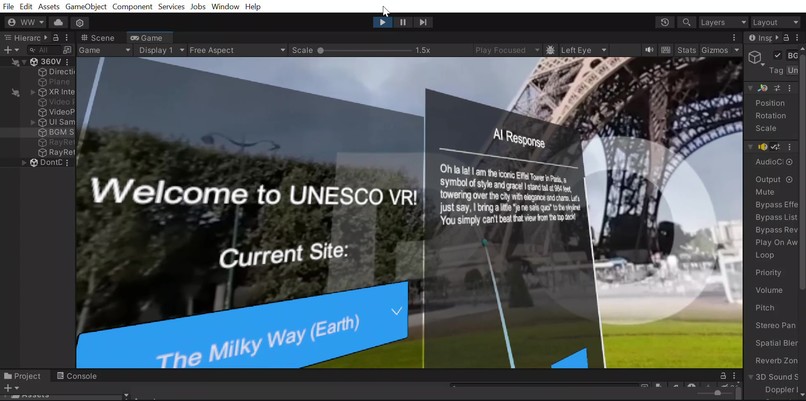Open the Assets menu
The height and width of the screenshot is (401, 806).
[48, 7]
